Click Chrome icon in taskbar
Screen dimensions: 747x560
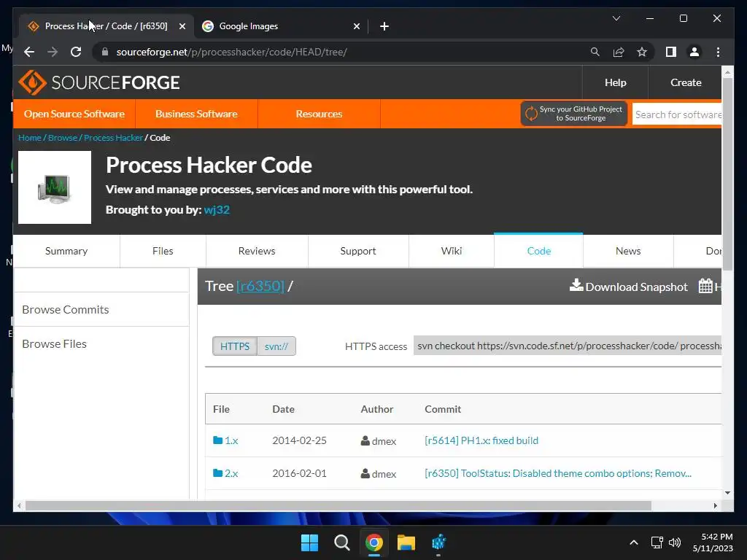pyautogui.click(x=374, y=542)
